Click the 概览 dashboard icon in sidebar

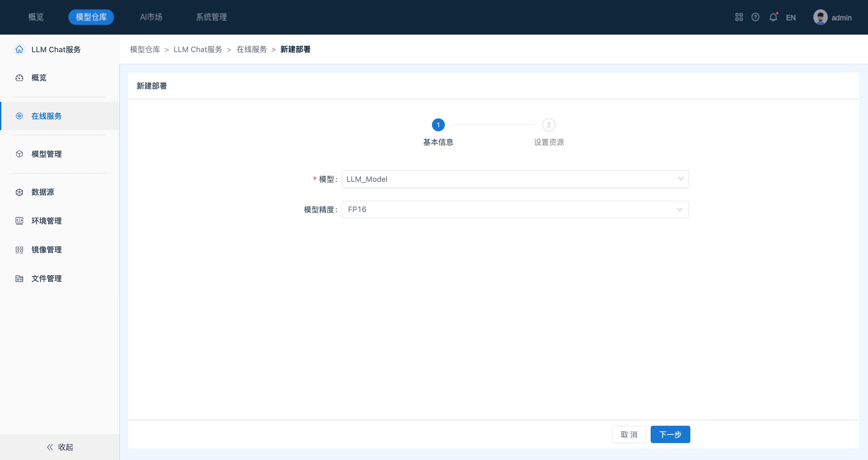pos(19,78)
